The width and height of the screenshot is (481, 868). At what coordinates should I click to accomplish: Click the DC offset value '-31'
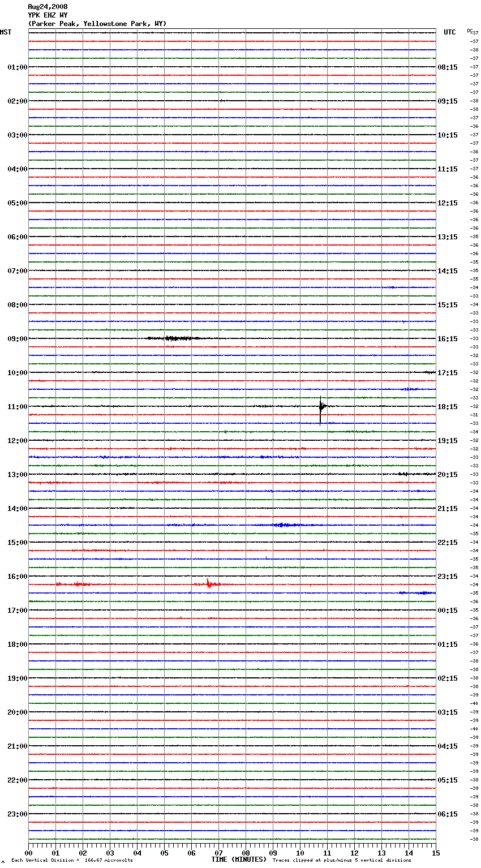click(x=475, y=415)
